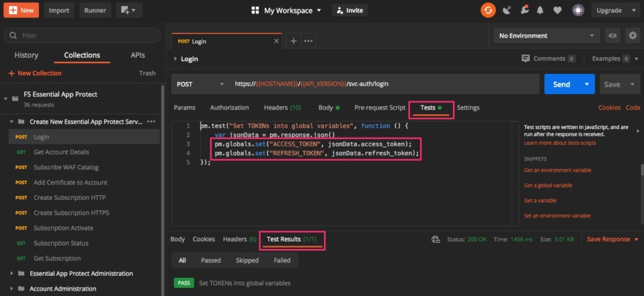Open the wrench settings icon in header
The height and width of the screenshot is (296, 644).
(524, 10)
